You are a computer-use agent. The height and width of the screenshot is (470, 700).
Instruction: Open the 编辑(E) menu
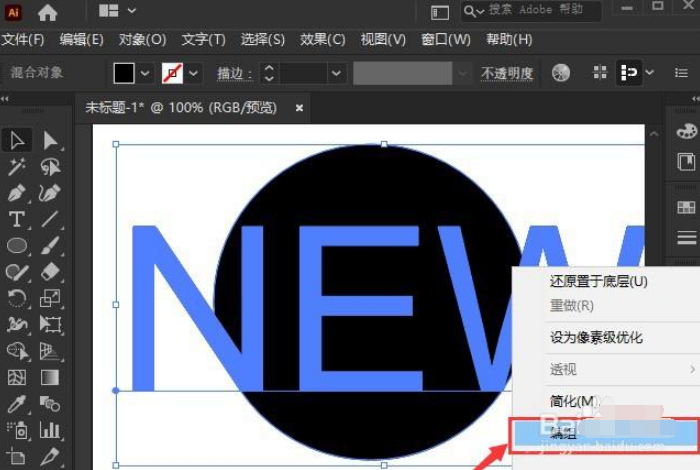(x=82, y=40)
